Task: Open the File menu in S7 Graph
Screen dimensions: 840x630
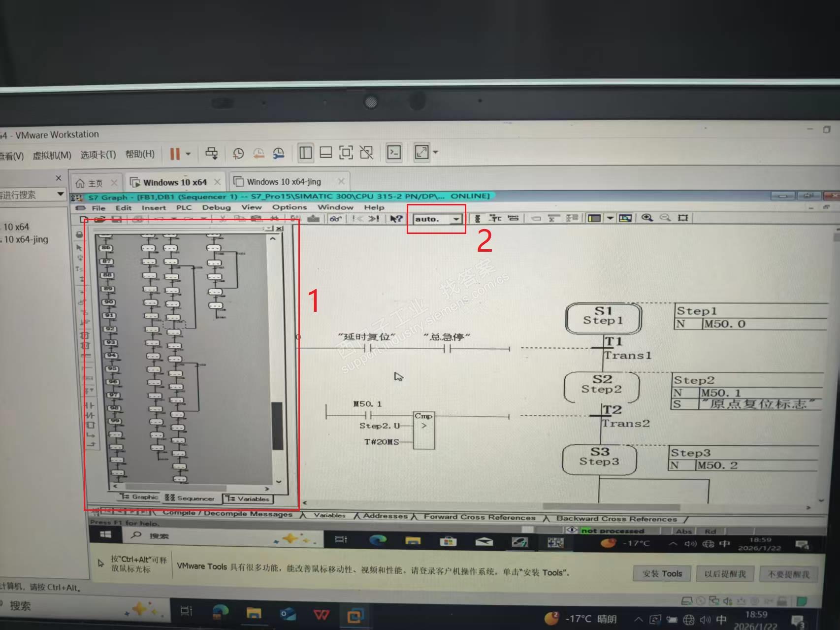Action: pyautogui.click(x=98, y=208)
